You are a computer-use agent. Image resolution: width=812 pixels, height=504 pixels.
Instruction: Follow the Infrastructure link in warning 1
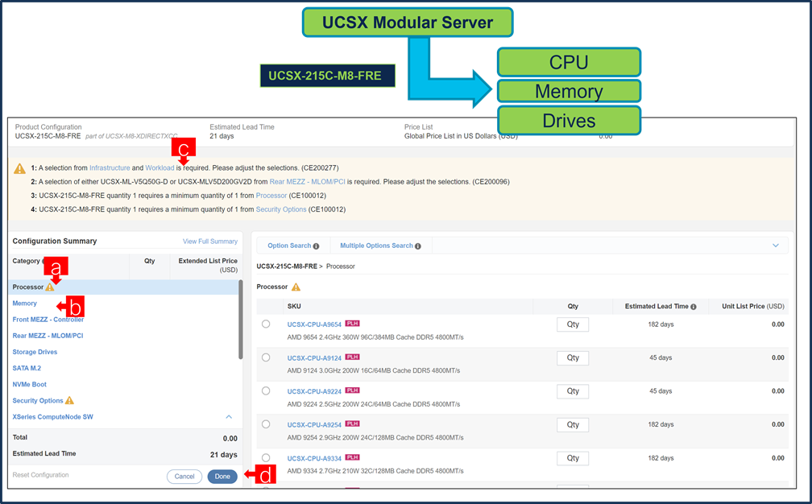(x=110, y=168)
